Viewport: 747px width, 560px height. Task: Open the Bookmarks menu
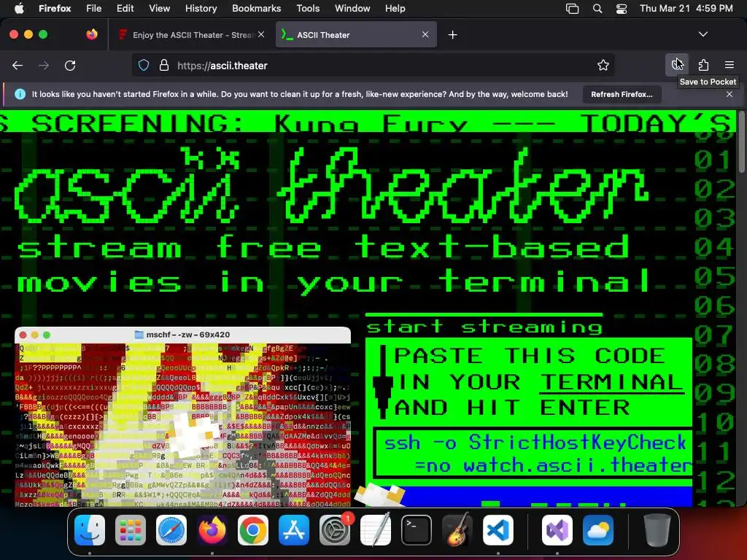256,8
